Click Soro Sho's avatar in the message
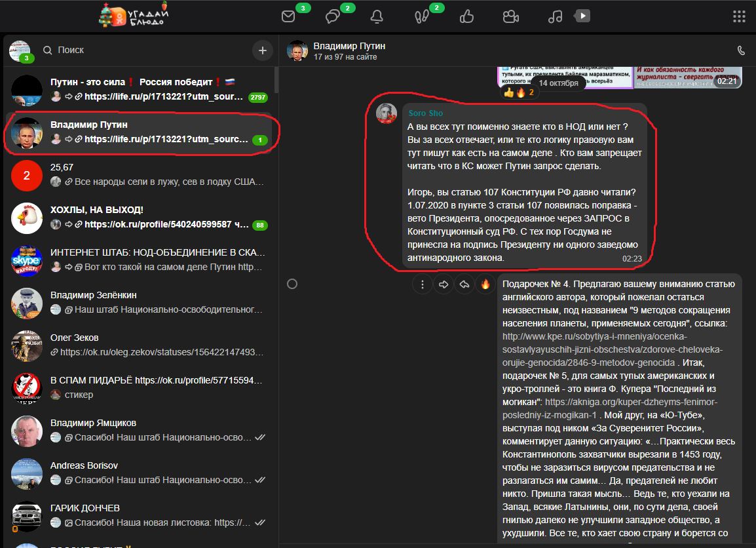This screenshot has height=548, width=756. [387, 113]
